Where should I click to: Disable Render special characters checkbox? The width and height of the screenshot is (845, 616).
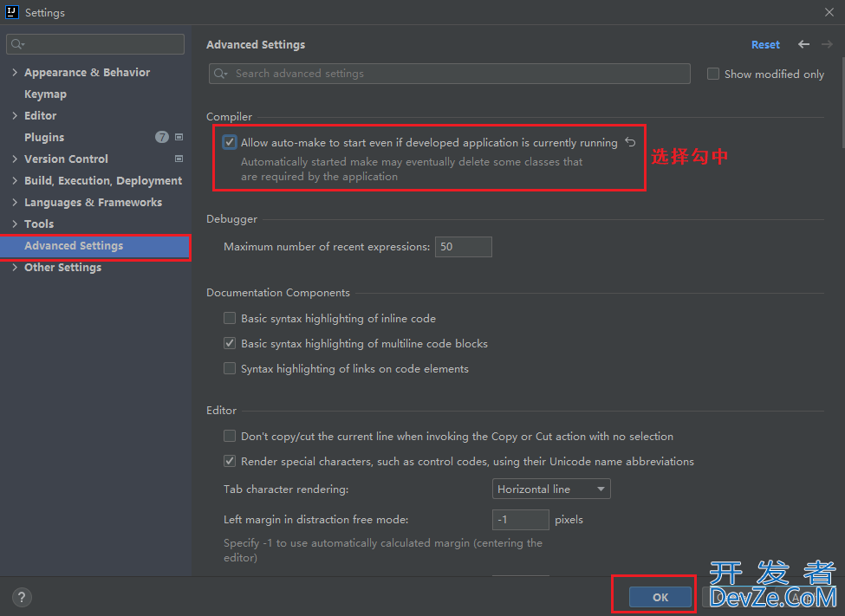pyautogui.click(x=230, y=461)
